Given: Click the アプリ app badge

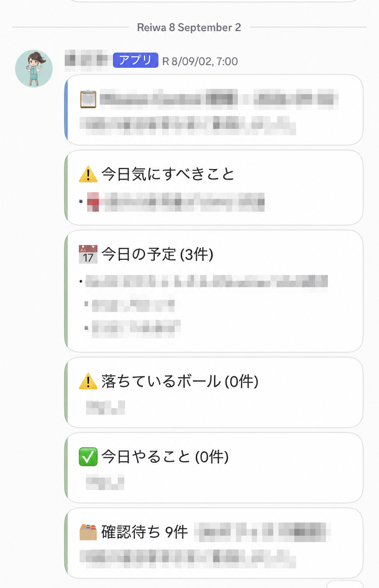Looking at the screenshot, I should 135,60.
